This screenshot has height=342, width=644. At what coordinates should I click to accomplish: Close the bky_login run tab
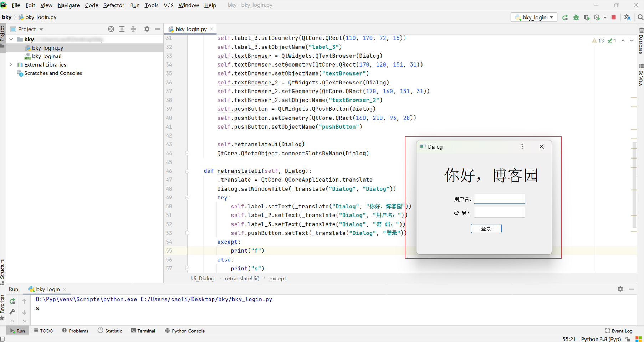65,289
